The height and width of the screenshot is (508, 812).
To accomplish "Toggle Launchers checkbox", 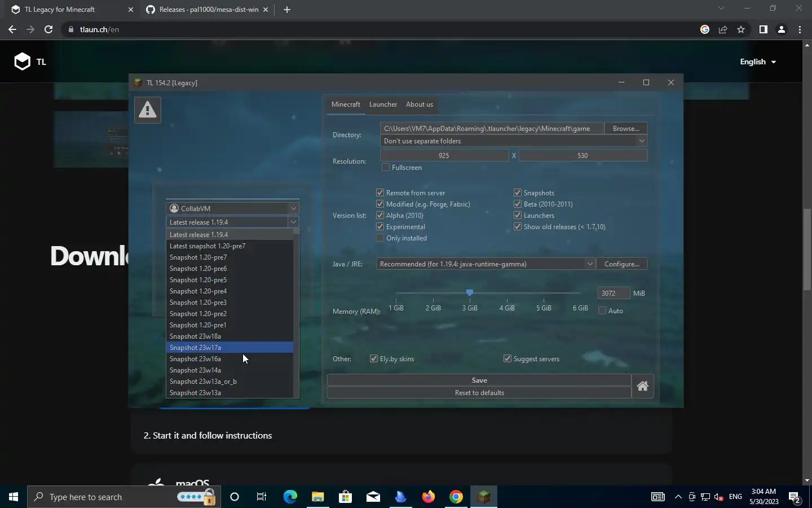I will pos(518,215).
